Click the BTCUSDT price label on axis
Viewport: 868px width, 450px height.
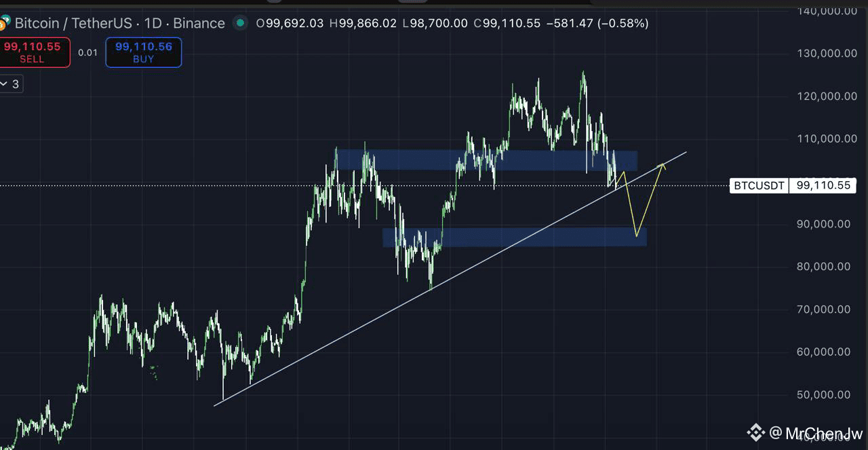(759, 185)
